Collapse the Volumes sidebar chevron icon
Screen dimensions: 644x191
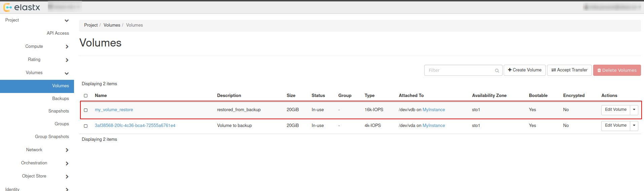click(x=67, y=73)
